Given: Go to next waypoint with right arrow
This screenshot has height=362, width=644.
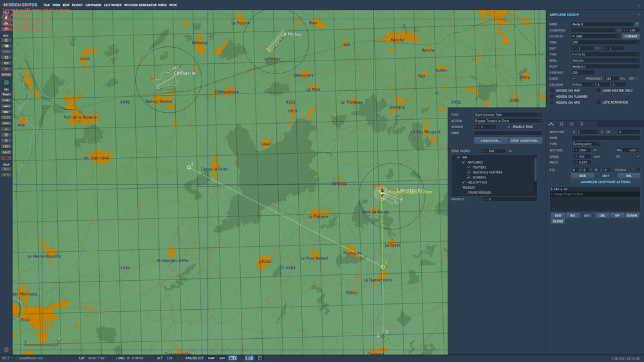Looking at the screenshot, I should (x=601, y=132).
